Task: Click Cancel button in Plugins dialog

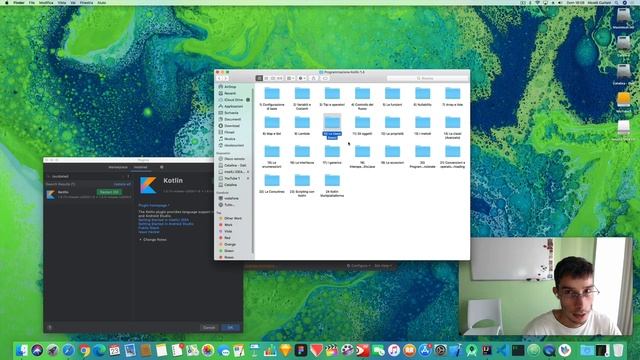Action: [209, 327]
